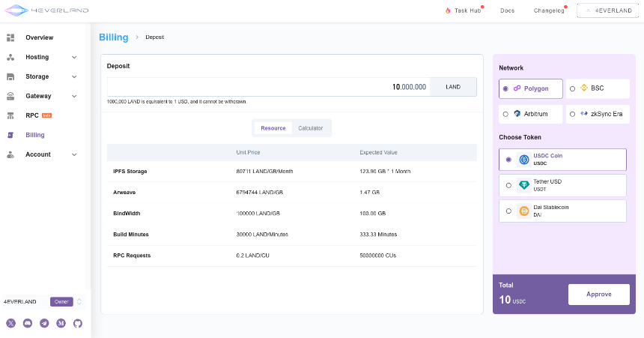The height and width of the screenshot is (338, 644).
Task: Click the Arweave row label
Action: pyautogui.click(x=124, y=193)
